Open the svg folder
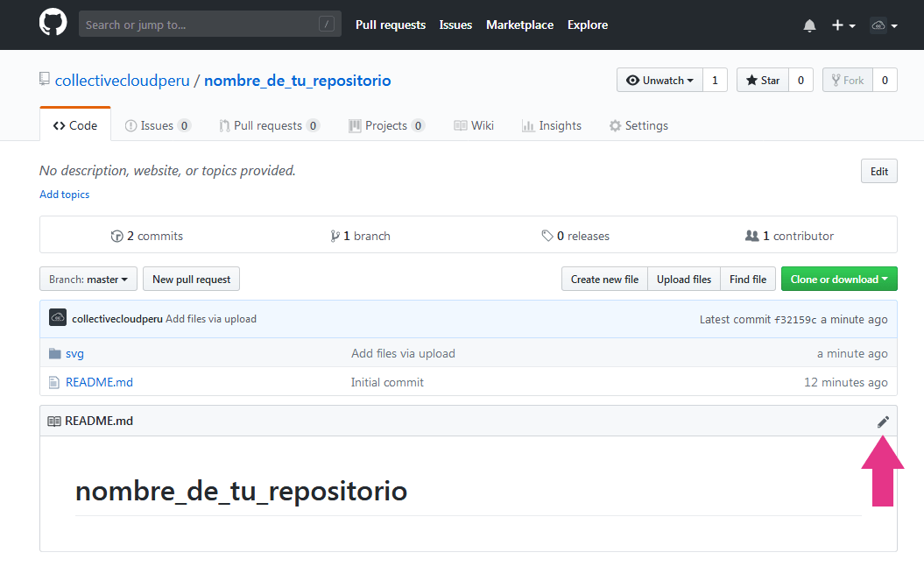The image size is (924, 588). tap(74, 353)
